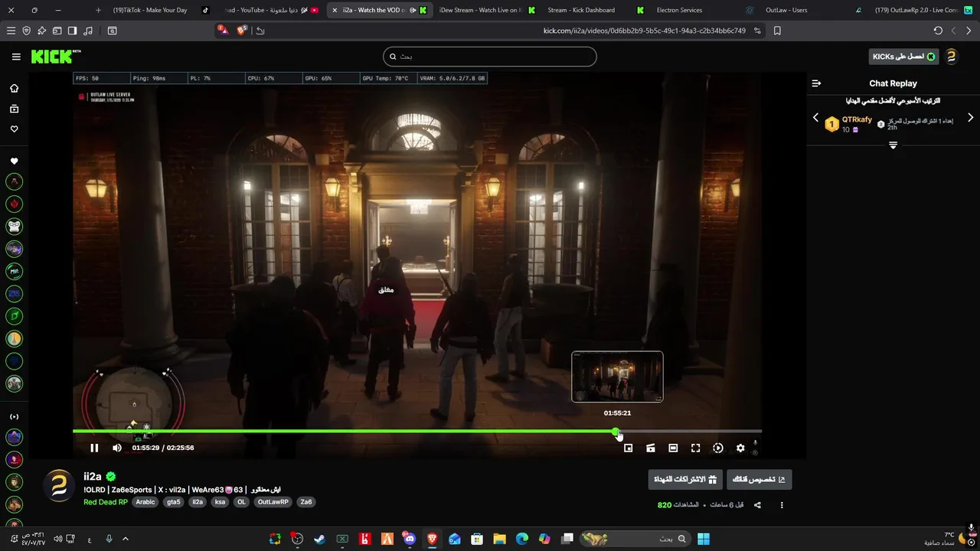Open the three-dot more options menu
The image size is (980, 551).
coord(782,505)
